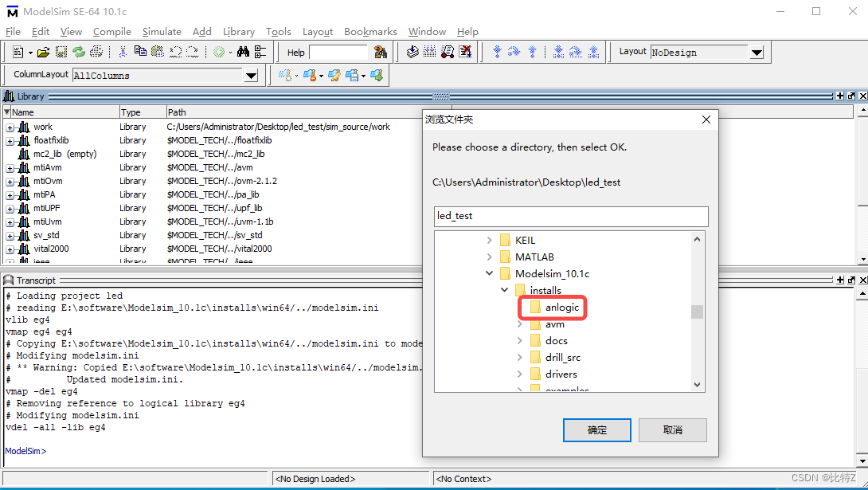
Task: Click inside the led_test text field
Action: click(x=569, y=217)
